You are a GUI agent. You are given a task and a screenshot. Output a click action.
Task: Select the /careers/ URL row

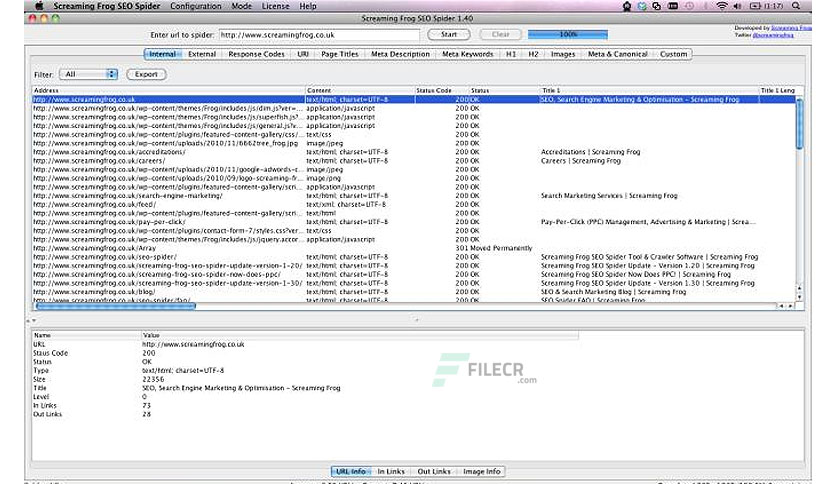coord(414,160)
